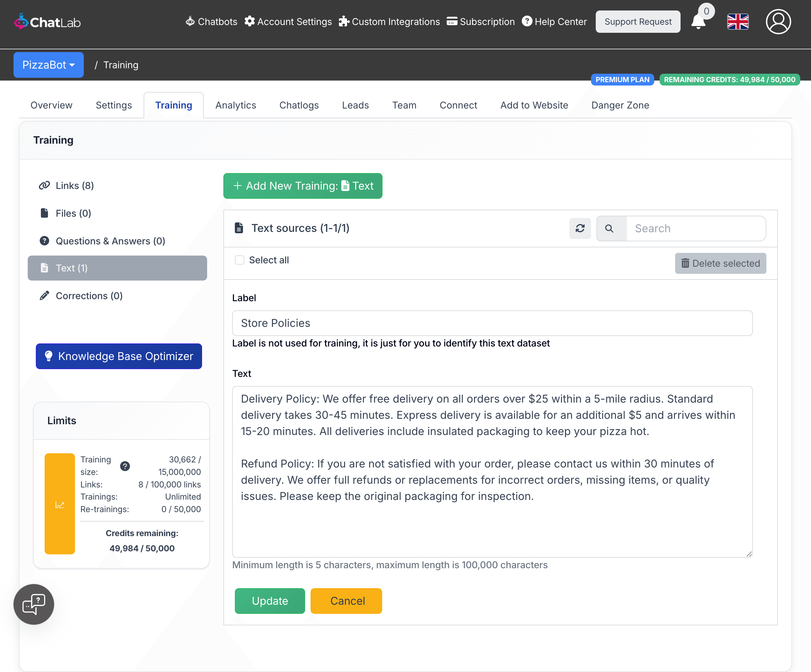Open the Analytics tab
Viewport: 811px width, 672px height.
236,105
